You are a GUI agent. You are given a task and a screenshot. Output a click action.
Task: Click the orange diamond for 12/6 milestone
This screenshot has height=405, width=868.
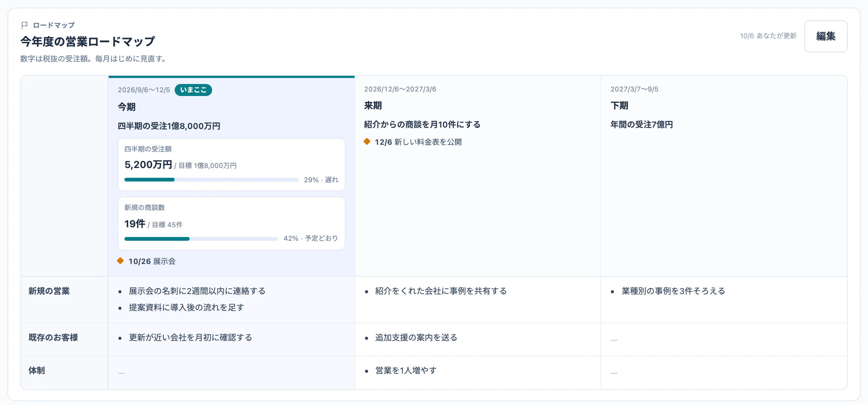tap(367, 141)
